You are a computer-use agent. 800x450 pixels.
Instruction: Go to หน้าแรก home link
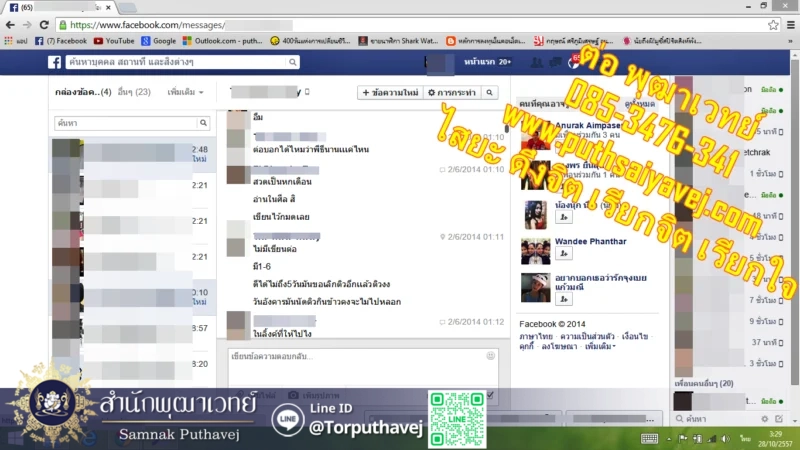479,62
